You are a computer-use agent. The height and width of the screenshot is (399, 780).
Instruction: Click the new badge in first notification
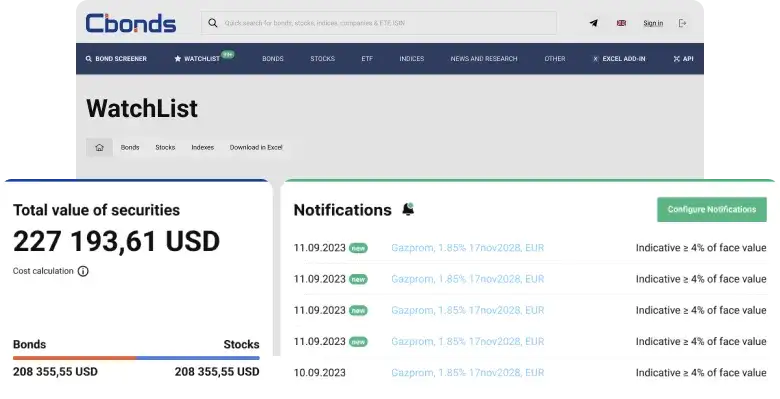click(358, 248)
